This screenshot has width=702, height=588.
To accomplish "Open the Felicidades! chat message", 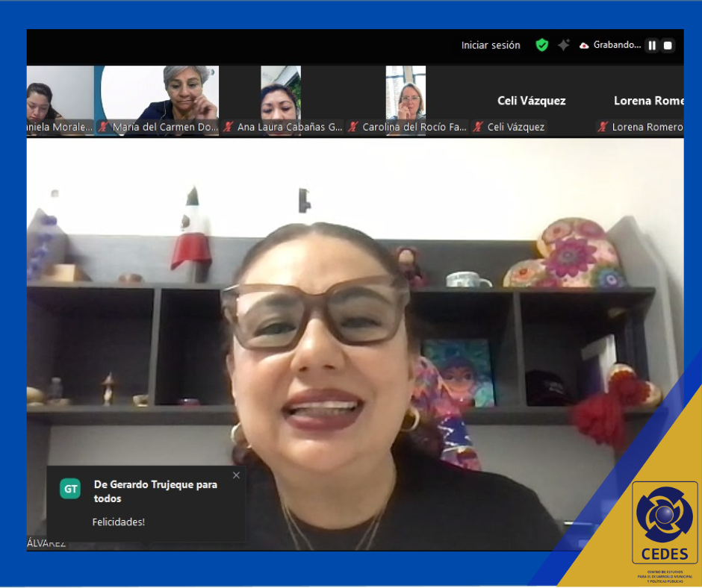I will click(119, 522).
